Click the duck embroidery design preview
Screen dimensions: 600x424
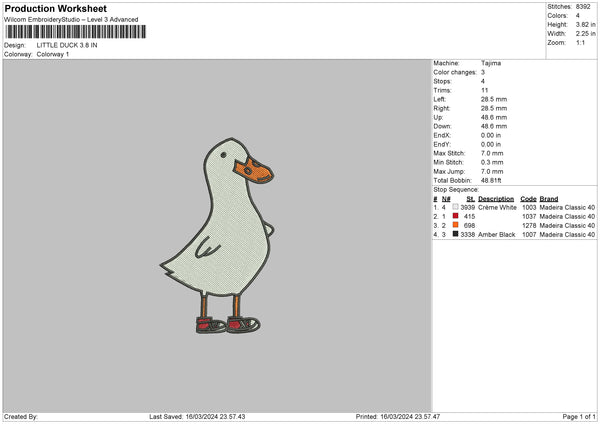point(217,235)
